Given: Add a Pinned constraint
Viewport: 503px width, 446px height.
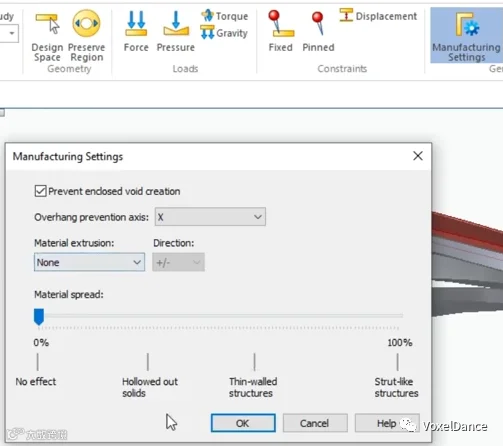Looking at the screenshot, I should (x=318, y=32).
